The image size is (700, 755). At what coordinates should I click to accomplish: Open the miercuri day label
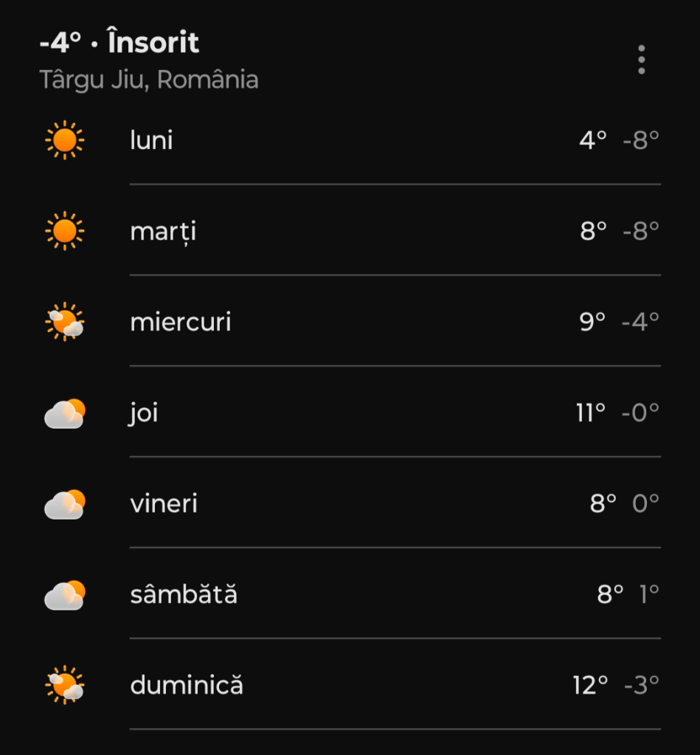pos(181,323)
